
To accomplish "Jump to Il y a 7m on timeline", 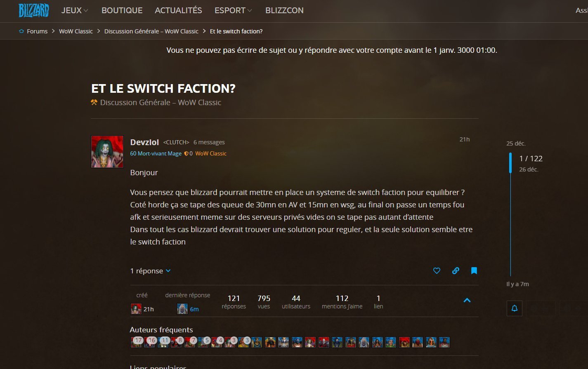I will click(517, 284).
